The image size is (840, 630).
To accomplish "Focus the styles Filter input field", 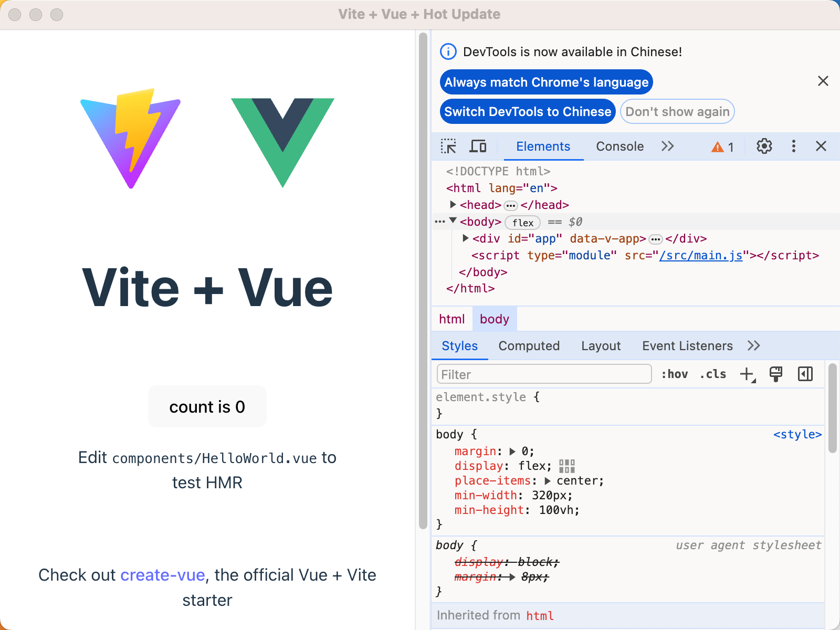I will coord(544,374).
